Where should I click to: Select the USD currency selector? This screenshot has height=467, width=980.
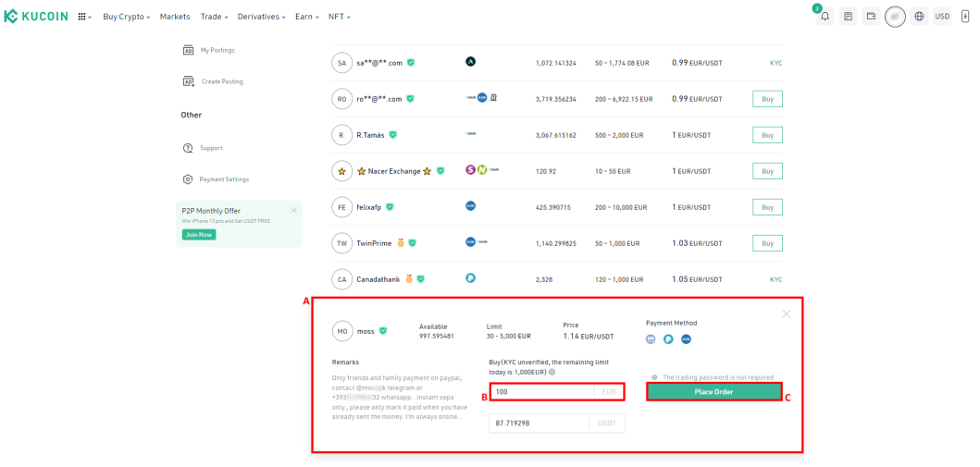942,17
